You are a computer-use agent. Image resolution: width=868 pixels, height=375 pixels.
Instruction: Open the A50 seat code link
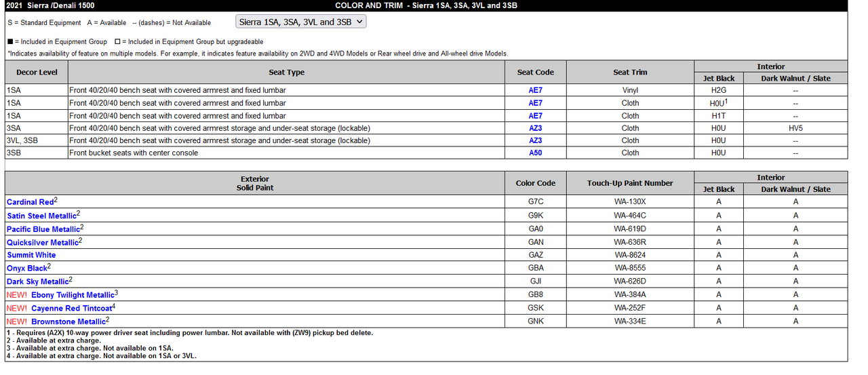tap(536, 153)
